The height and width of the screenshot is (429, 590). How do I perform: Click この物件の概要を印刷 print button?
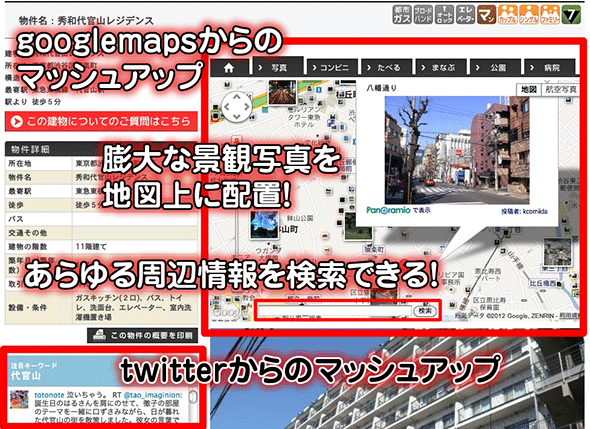tap(143, 335)
